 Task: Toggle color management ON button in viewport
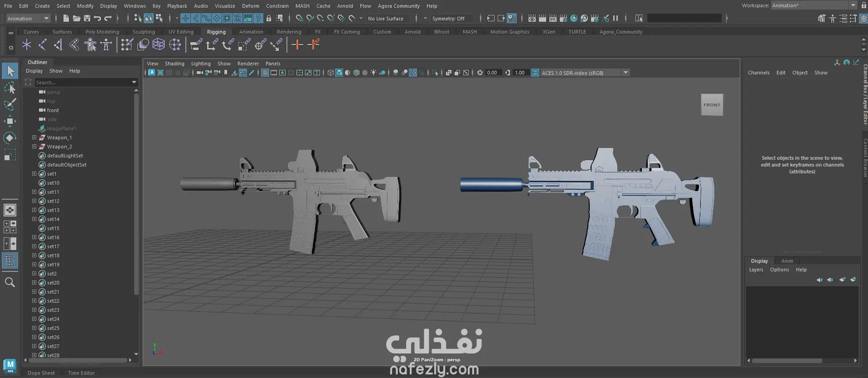(x=535, y=73)
